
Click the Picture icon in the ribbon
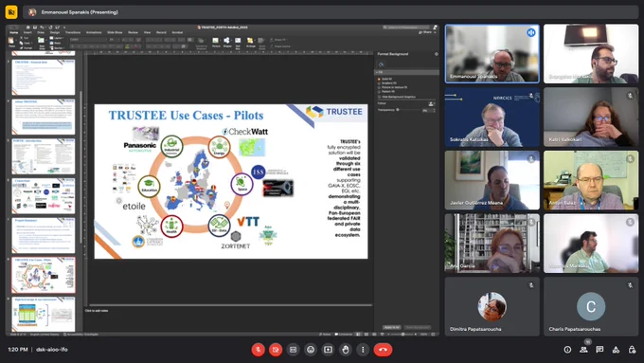216,41
